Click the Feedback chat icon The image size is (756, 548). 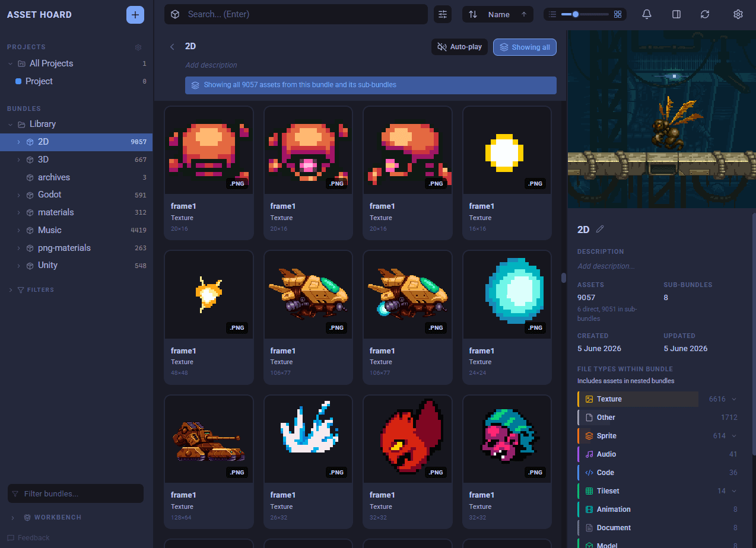coord(11,538)
